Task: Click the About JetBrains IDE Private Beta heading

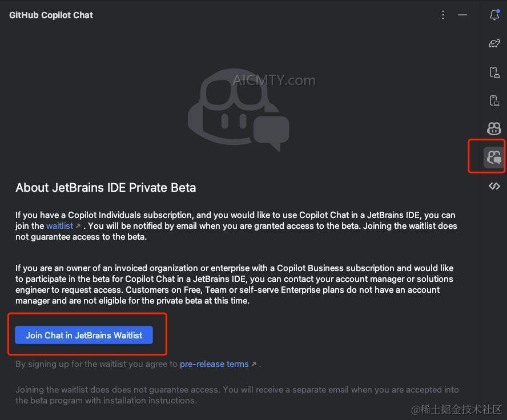Action: click(106, 187)
